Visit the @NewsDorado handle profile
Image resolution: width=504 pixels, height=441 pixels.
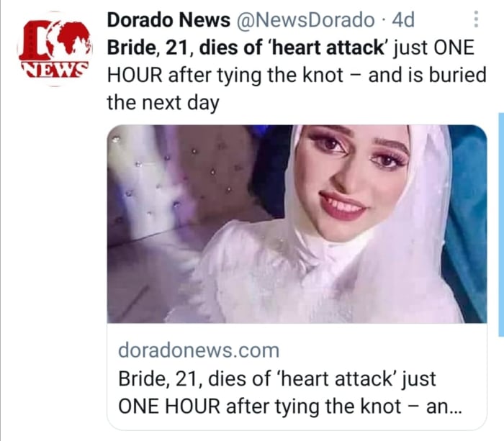point(306,20)
